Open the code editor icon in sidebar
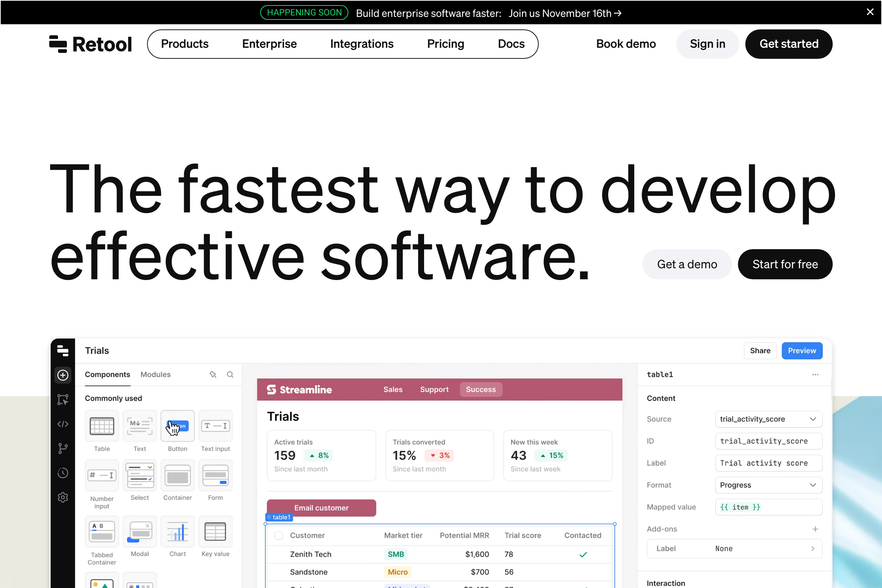Image resolution: width=882 pixels, height=588 pixels. (x=62, y=424)
